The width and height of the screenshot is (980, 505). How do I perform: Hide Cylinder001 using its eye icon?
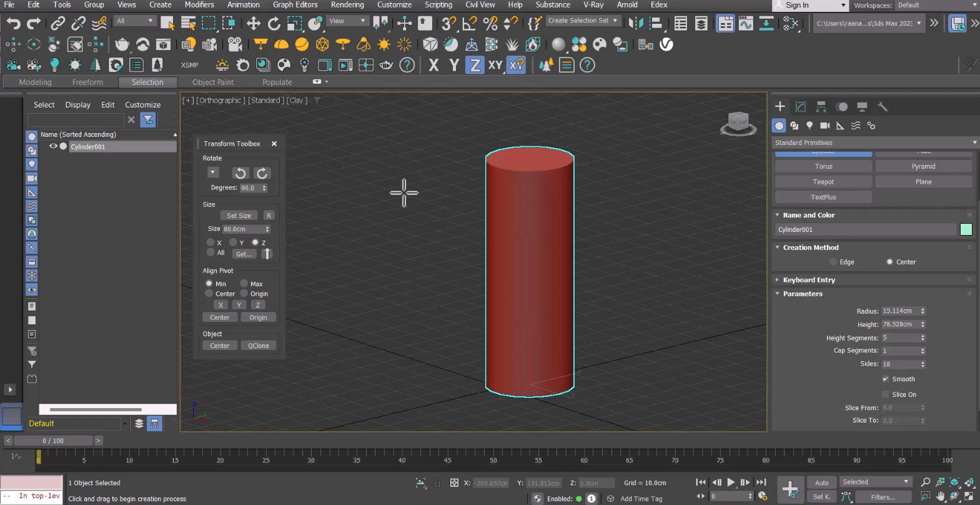tap(53, 146)
